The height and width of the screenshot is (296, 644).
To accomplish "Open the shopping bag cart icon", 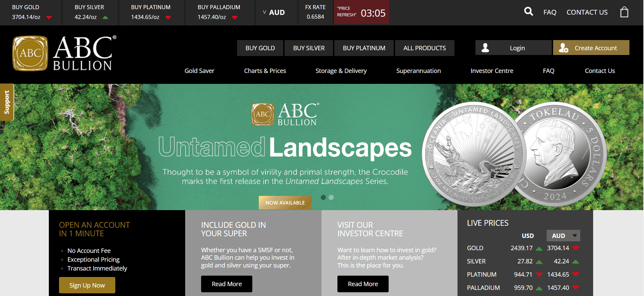I will tap(624, 12).
